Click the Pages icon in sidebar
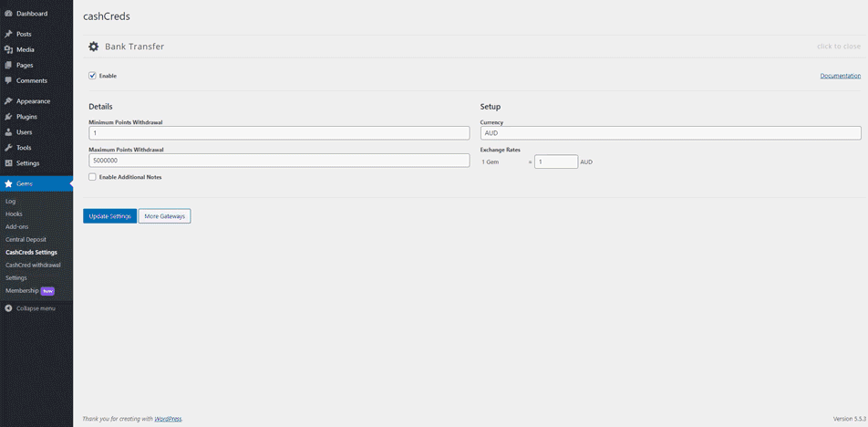 click(8, 65)
